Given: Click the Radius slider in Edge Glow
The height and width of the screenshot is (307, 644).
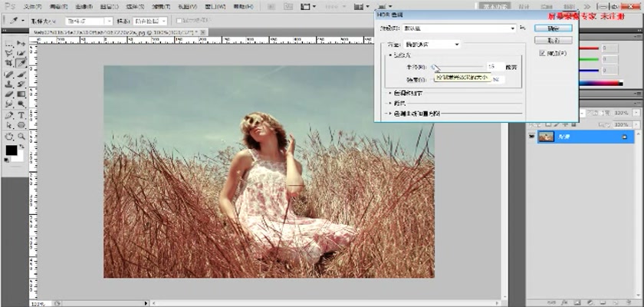Looking at the screenshot, I should point(457,67).
